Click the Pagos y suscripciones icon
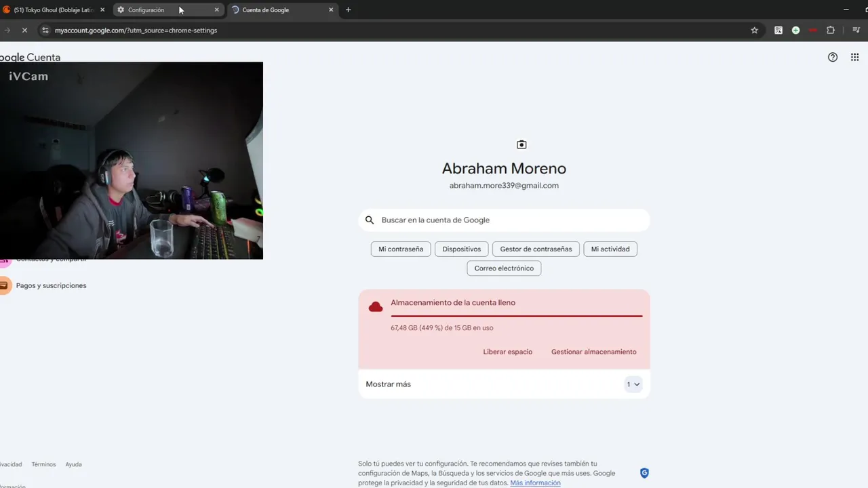Image resolution: width=868 pixels, height=488 pixels. (x=4, y=285)
